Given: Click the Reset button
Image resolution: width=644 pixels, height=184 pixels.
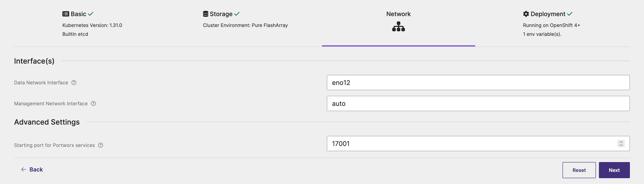Looking at the screenshot, I should point(579,170).
